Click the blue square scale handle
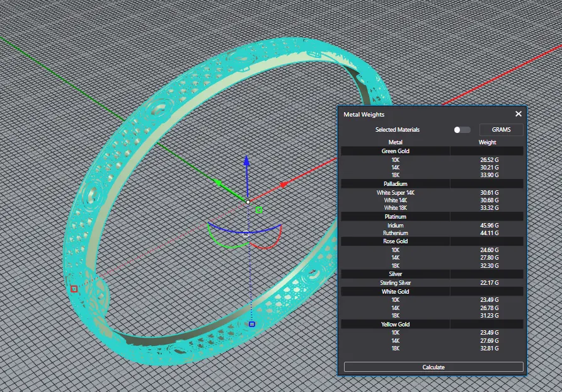 [x=252, y=324]
